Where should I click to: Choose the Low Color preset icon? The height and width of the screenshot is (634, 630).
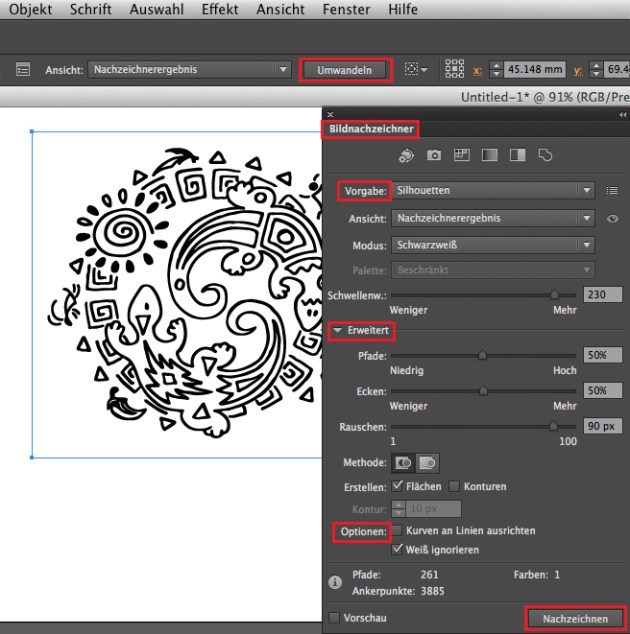pos(462,155)
